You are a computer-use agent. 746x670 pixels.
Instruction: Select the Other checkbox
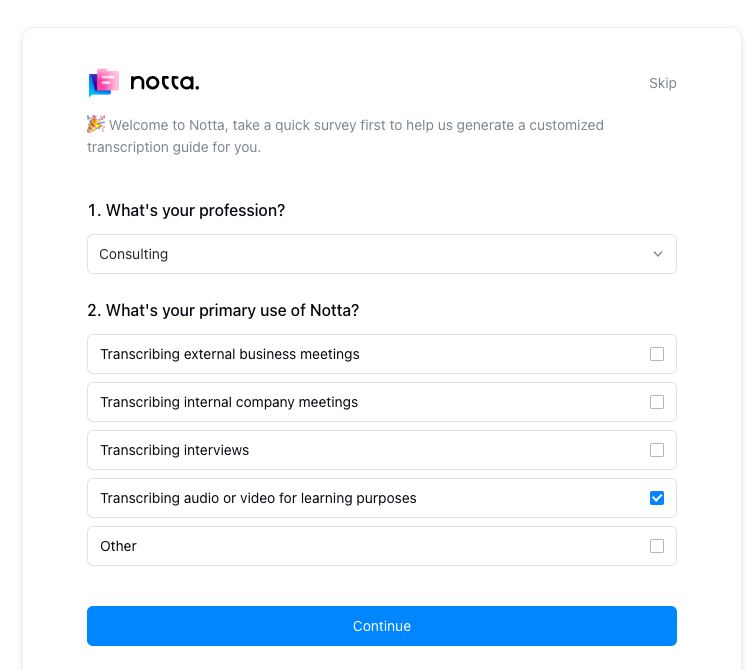click(657, 546)
